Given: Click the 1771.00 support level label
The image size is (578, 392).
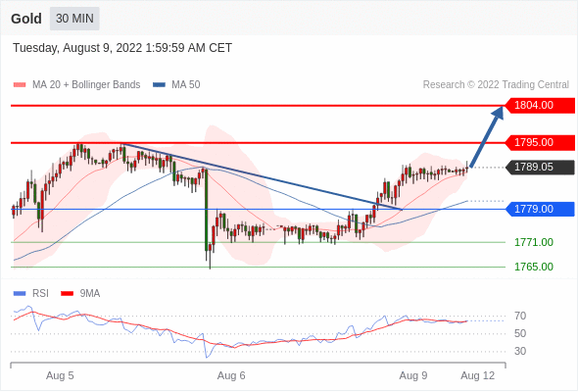Looking at the screenshot, I should coord(534,242).
